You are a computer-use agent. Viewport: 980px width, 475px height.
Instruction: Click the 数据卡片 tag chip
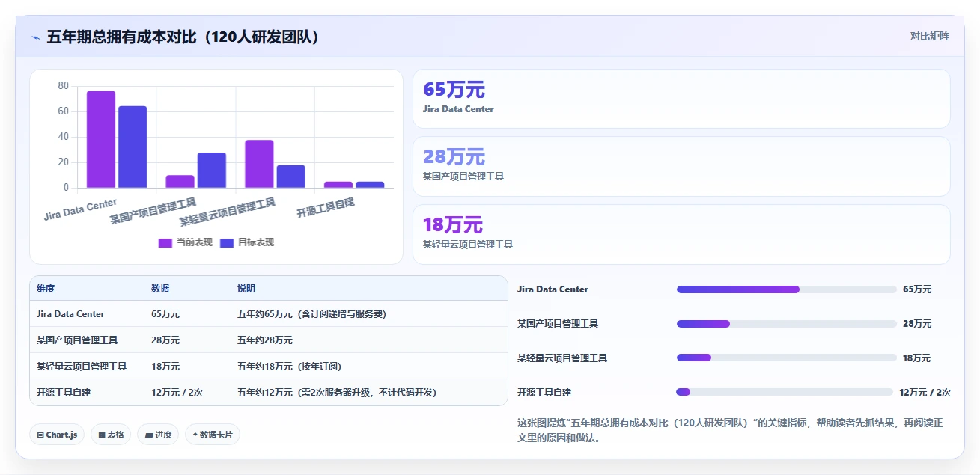[x=213, y=435]
